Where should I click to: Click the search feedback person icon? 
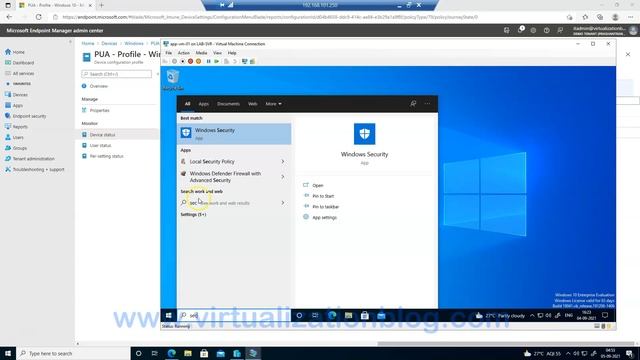pyautogui.click(x=413, y=104)
